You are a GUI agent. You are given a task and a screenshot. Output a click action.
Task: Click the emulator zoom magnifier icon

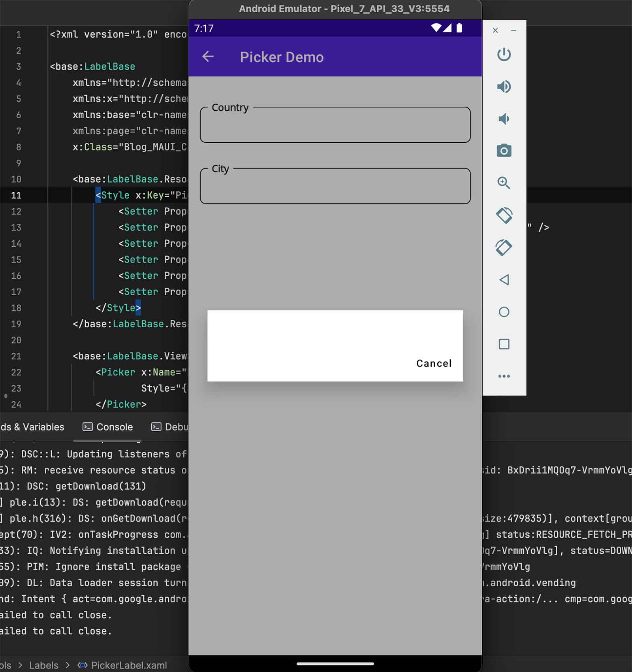504,183
